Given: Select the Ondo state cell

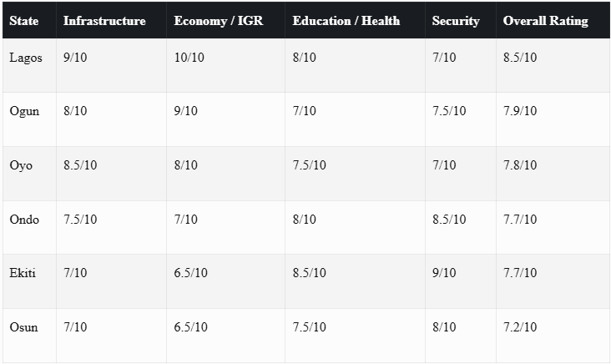Looking at the screenshot, I should (x=24, y=220).
